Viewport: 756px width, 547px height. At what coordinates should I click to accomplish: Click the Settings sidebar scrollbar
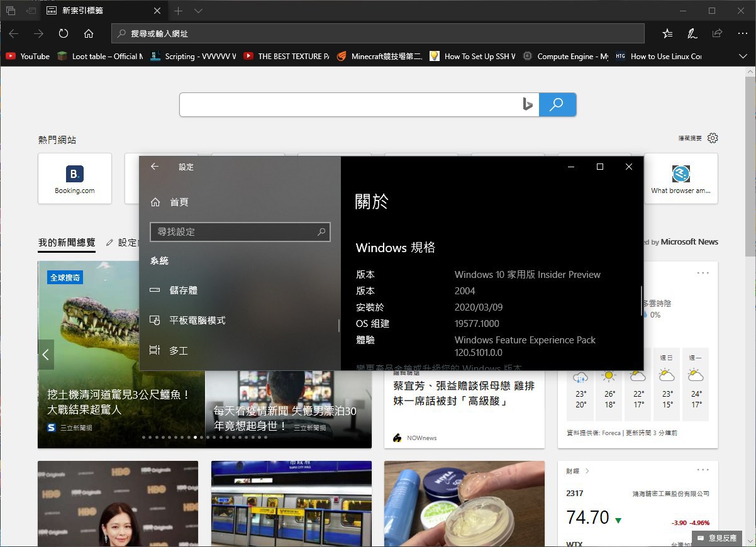[339, 326]
